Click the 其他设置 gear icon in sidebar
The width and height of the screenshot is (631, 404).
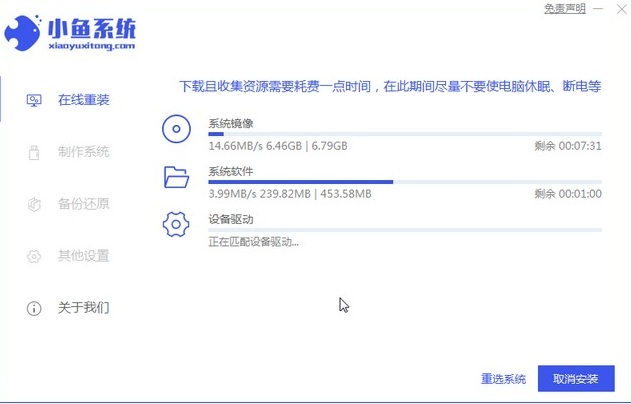[34, 256]
